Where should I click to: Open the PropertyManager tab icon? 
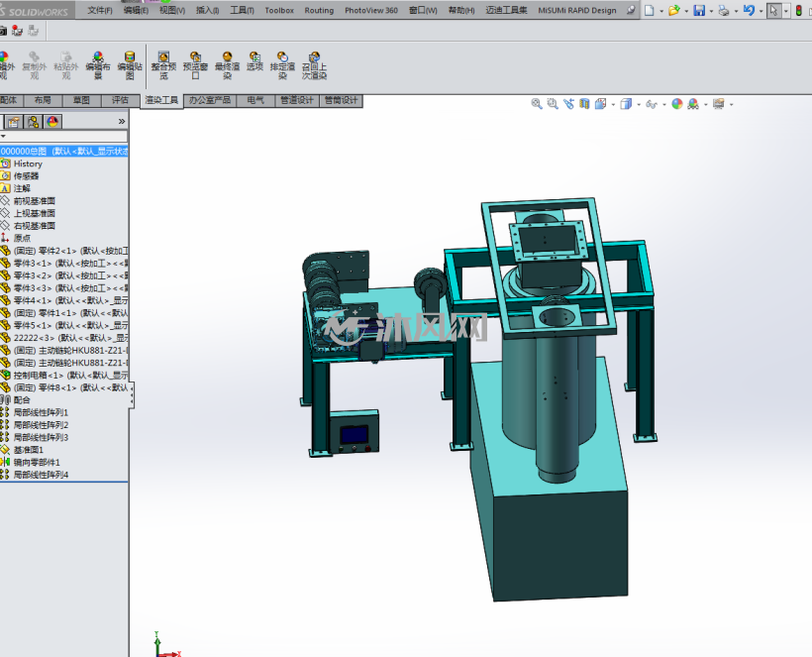click(x=14, y=122)
